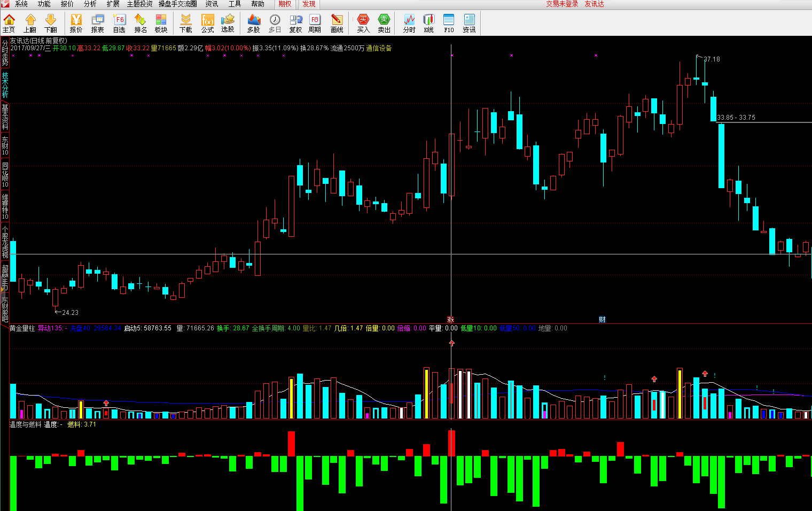
Task: Click the 温度与燃料 indicator name
Action: coord(26,424)
